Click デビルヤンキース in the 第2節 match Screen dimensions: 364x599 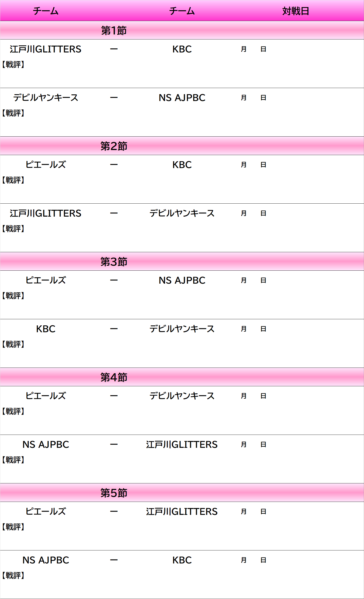point(182,213)
